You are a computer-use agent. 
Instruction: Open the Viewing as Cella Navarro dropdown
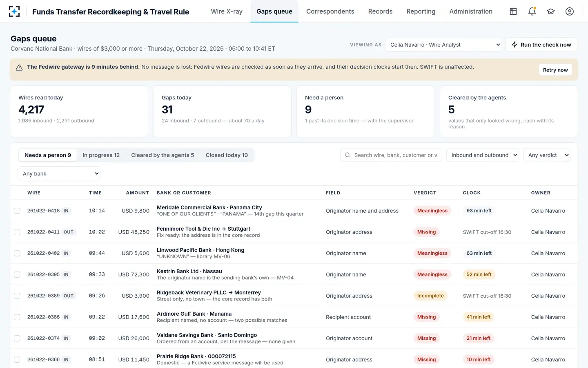[443, 45]
